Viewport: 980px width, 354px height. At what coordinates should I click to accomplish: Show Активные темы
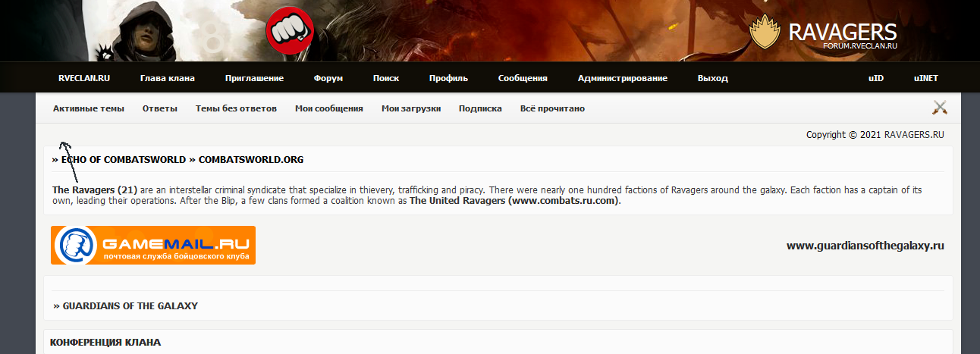pyautogui.click(x=89, y=108)
